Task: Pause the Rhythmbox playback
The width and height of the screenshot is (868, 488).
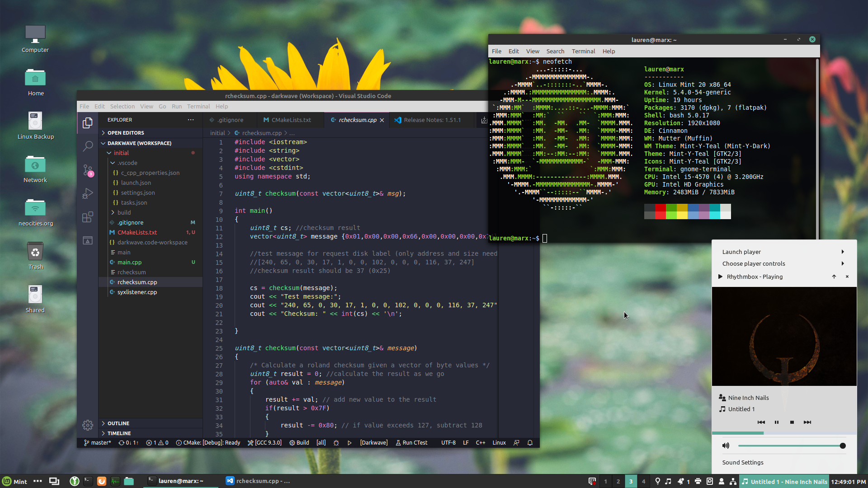Action: click(777, 422)
